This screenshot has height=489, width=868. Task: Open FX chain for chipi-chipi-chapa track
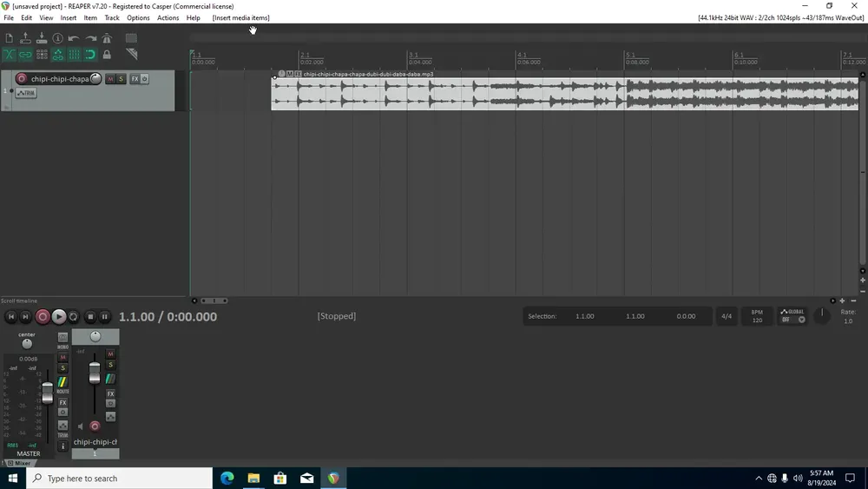(135, 79)
